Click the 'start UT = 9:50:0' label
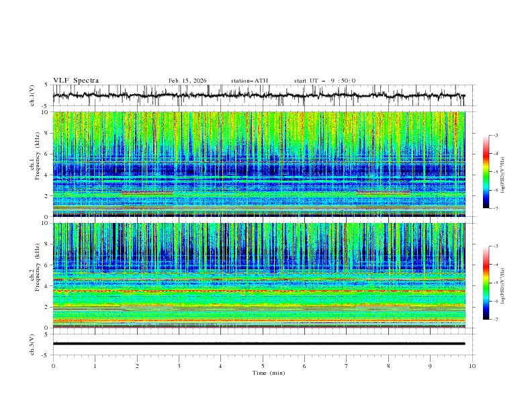The image size is (532, 411). click(324, 81)
